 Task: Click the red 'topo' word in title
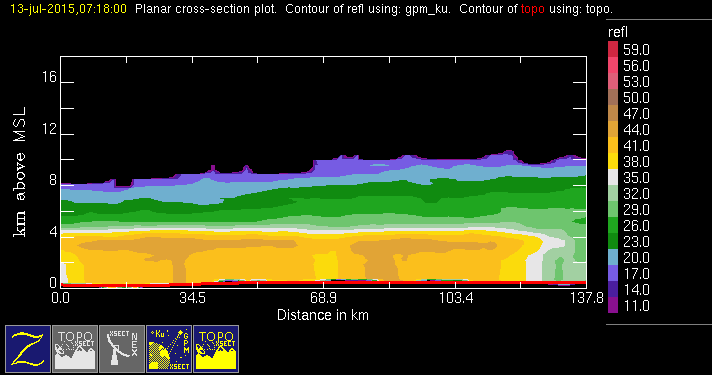(x=533, y=9)
